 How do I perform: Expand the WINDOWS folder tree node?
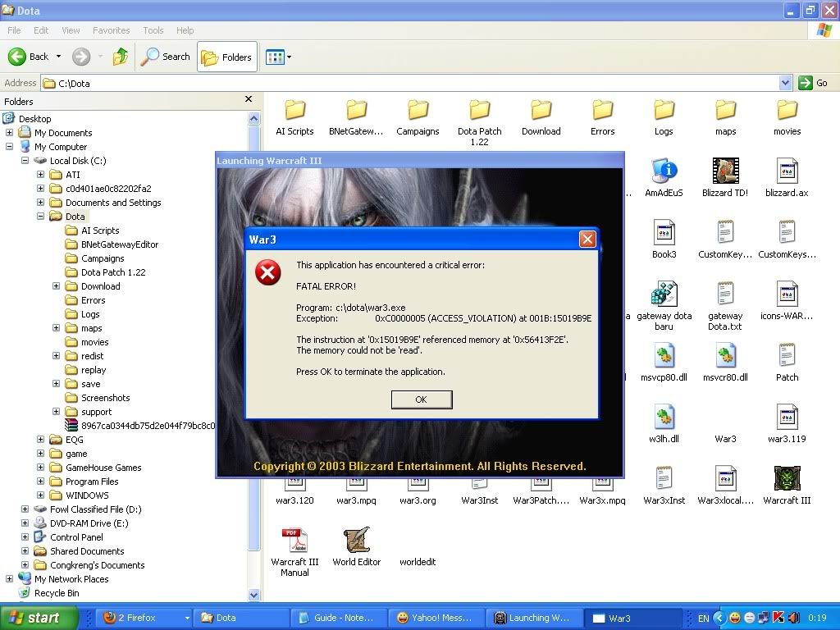click(41, 495)
